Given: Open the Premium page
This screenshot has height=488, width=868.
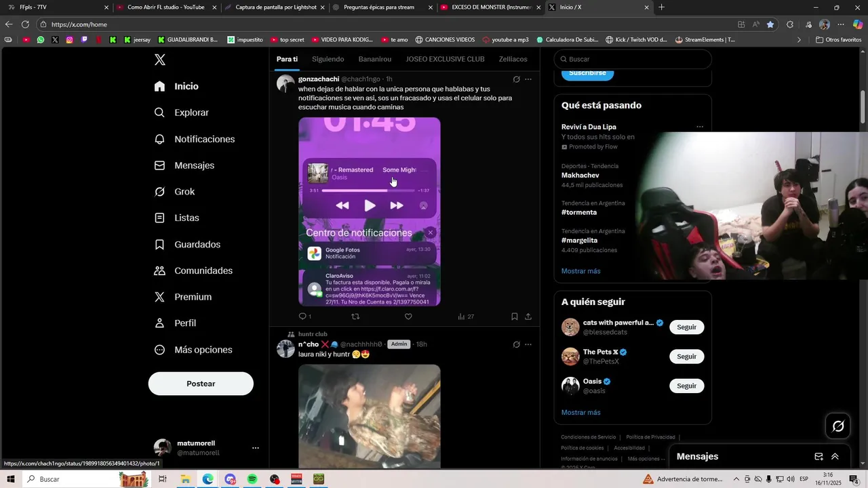Looking at the screenshot, I should pos(182,297).
